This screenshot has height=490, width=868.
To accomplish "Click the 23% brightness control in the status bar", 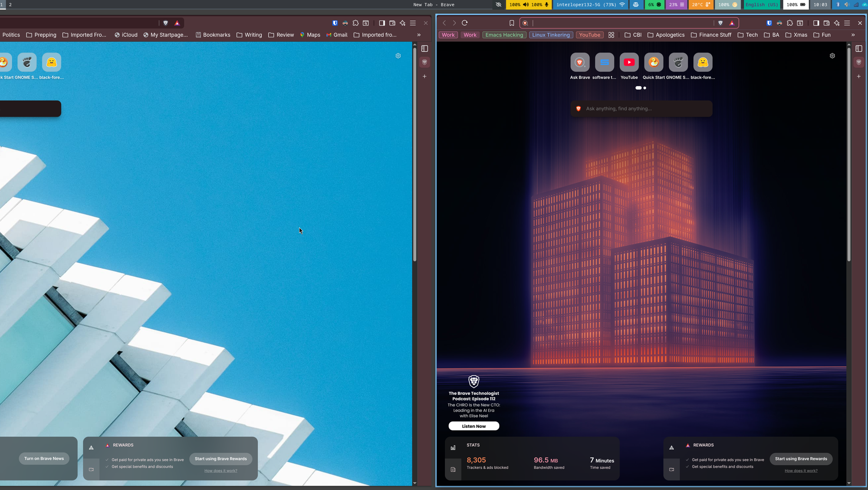I will point(676,5).
